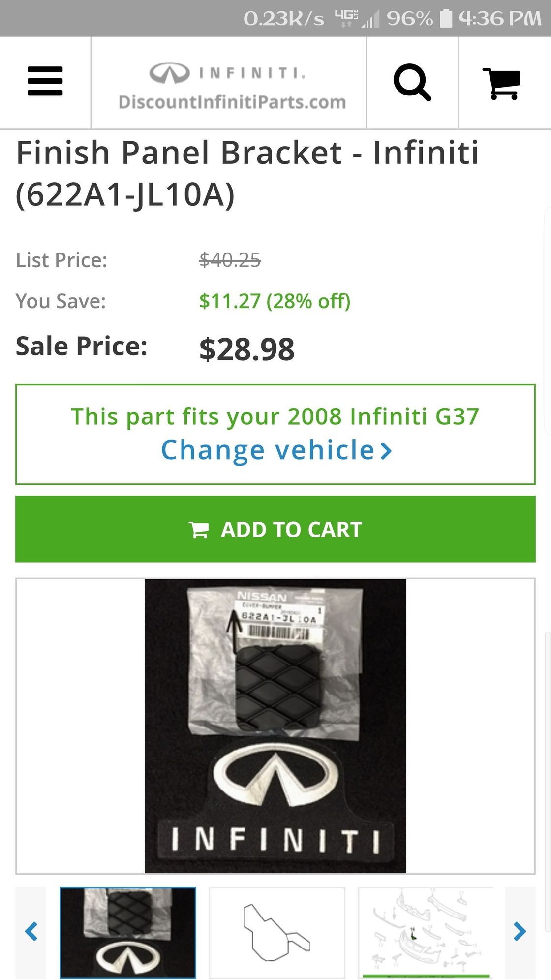Open the hamburger menu
This screenshot has width=551, height=980.
pyautogui.click(x=45, y=82)
